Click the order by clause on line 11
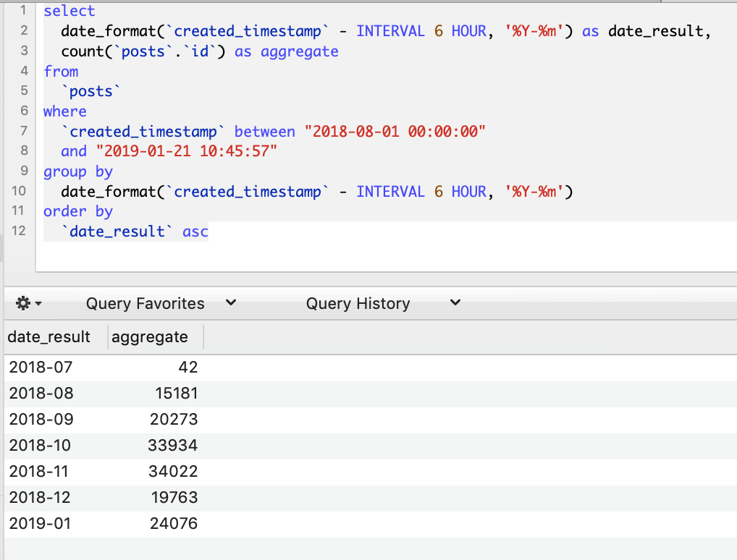 tap(79, 211)
